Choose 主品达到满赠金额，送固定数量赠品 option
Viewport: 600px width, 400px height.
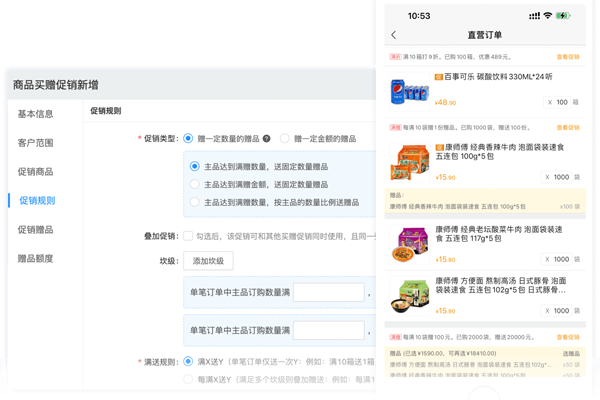[195, 184]
